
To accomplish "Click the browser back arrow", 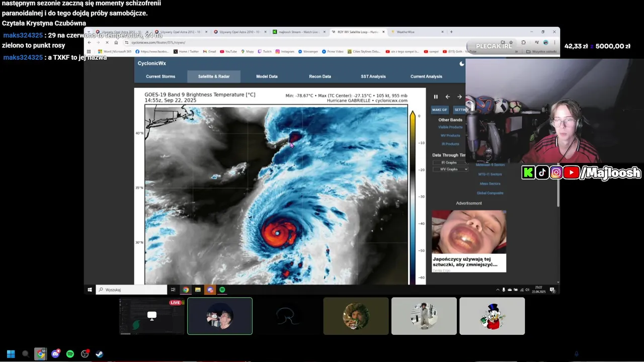I will click(x=90, y=43).
